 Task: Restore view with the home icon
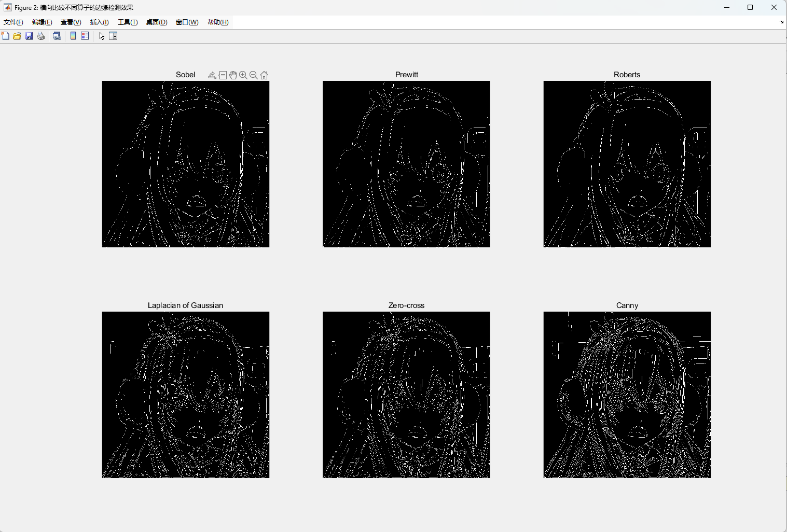(x=264, y=75)
